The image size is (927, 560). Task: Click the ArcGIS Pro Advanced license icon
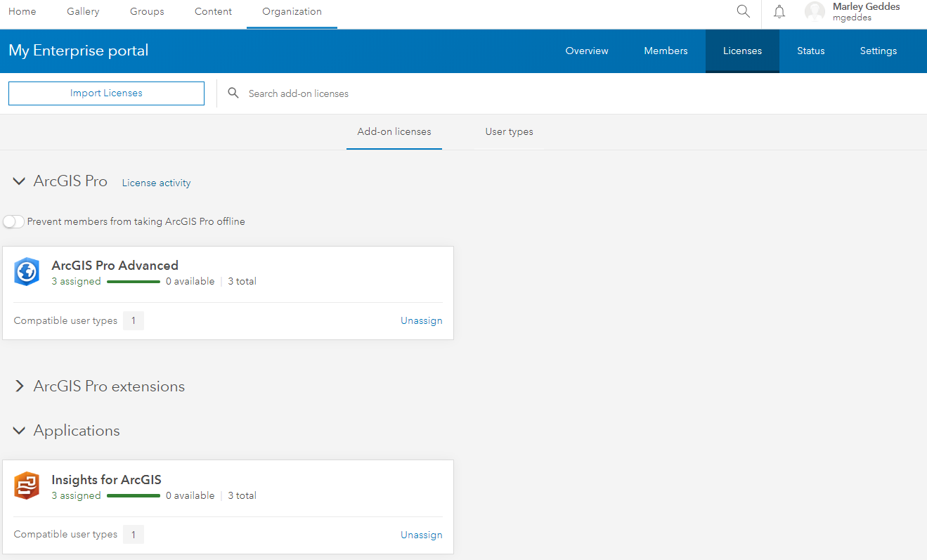[x=27, y=272]
